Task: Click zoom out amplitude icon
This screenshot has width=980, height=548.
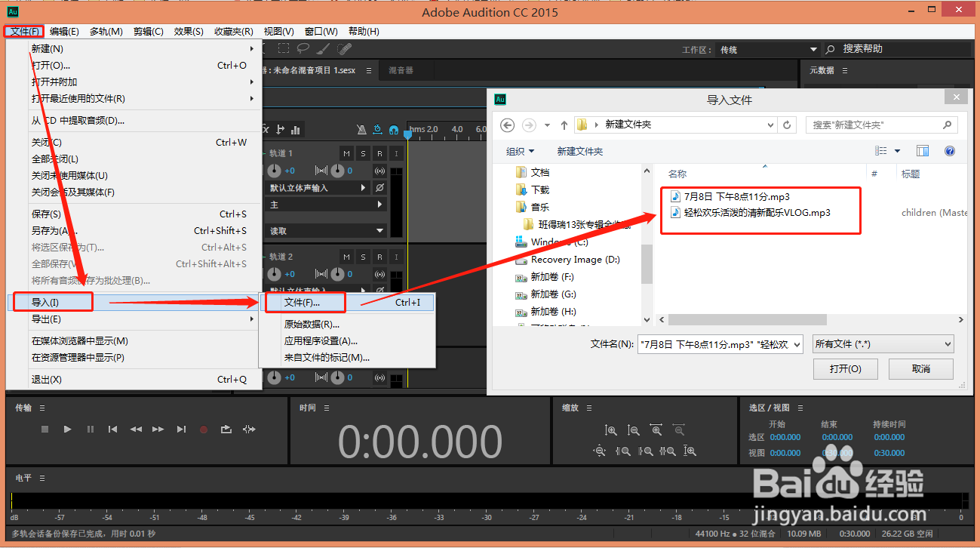Action: [x=634, y=430]
